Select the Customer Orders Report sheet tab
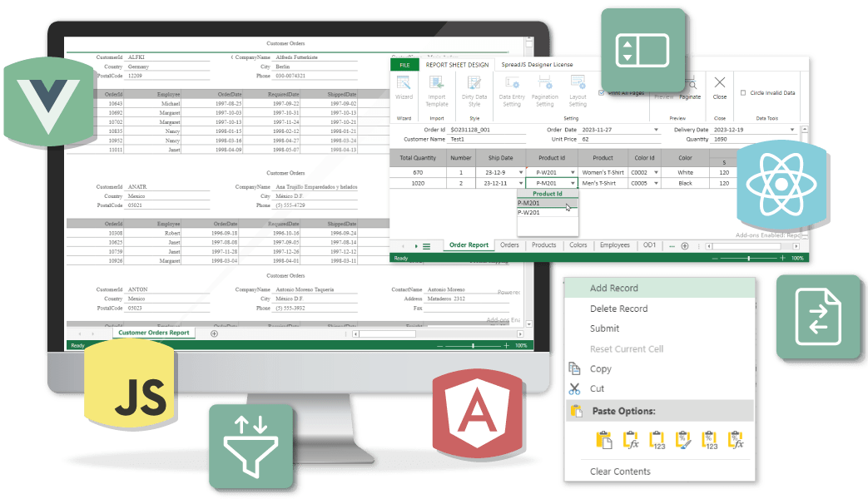868x499 pixels. click(154, 333)
